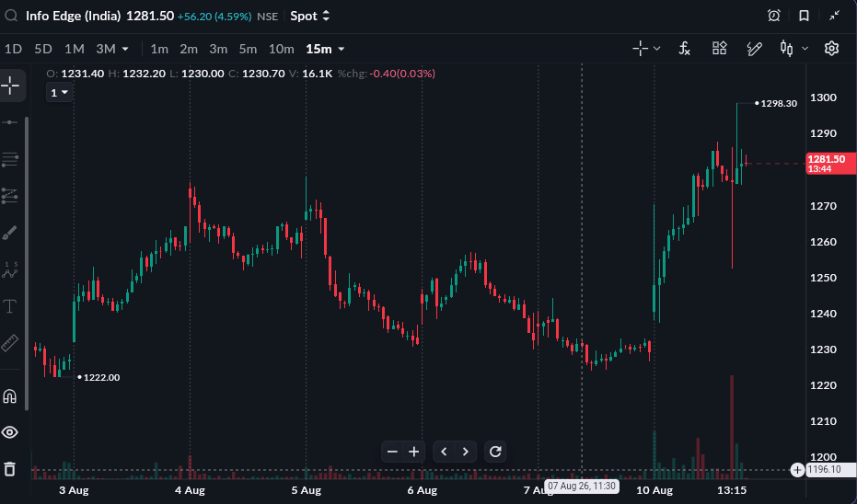Select the trend line drawing tool

point(10,122)
